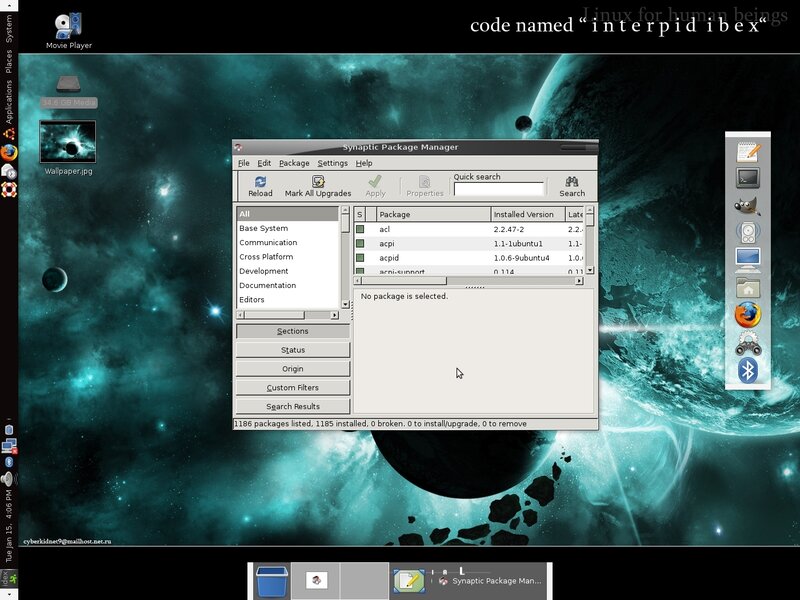800x600 pixels.
Task: Toggle status checkbox for acl package
Action: tap(360, 229)
